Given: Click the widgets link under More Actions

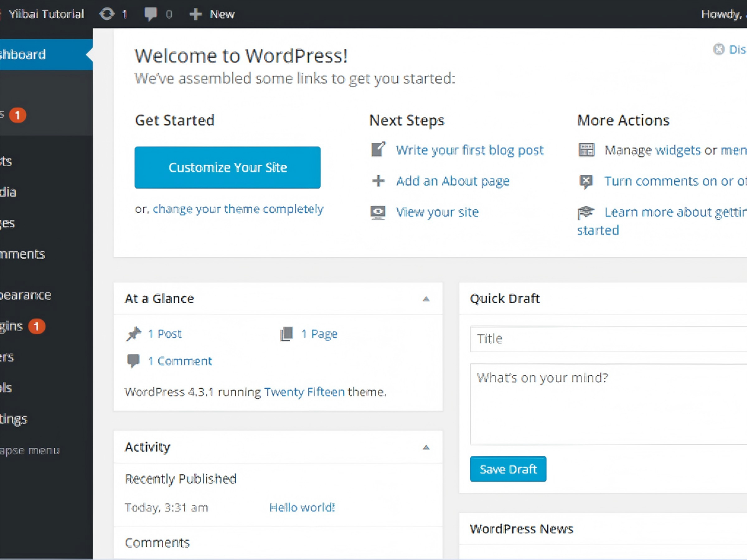Looking at the screenshot, I should click(678, 150).
